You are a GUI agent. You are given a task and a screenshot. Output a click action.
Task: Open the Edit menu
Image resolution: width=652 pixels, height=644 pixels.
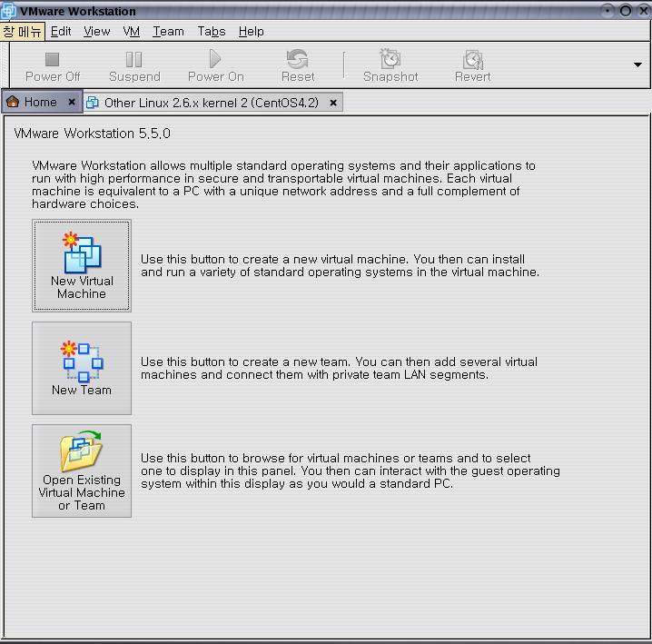pyautogui.click(x=61, y=32)
